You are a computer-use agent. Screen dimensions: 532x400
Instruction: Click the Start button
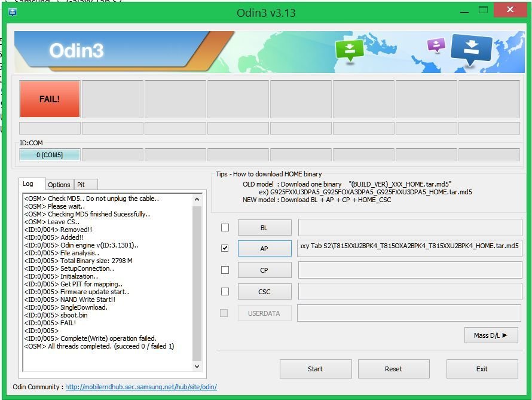tap(316, 369)
